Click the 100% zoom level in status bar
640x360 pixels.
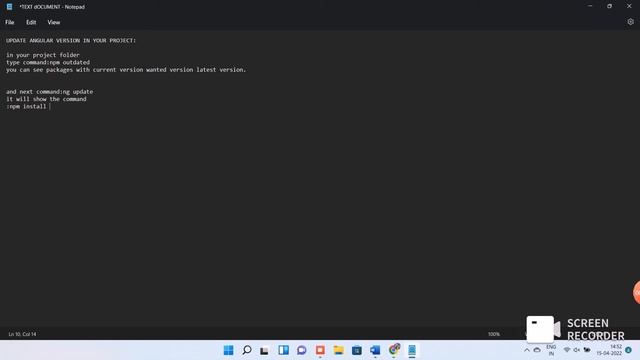494,334
